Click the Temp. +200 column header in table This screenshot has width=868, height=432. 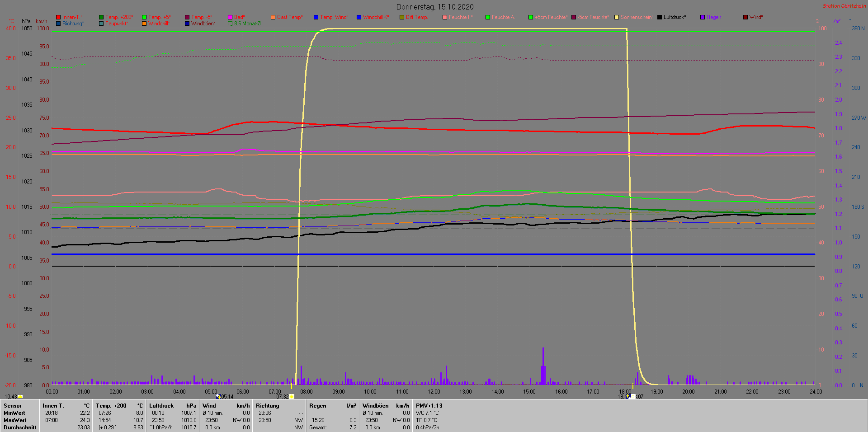[111, 406]
